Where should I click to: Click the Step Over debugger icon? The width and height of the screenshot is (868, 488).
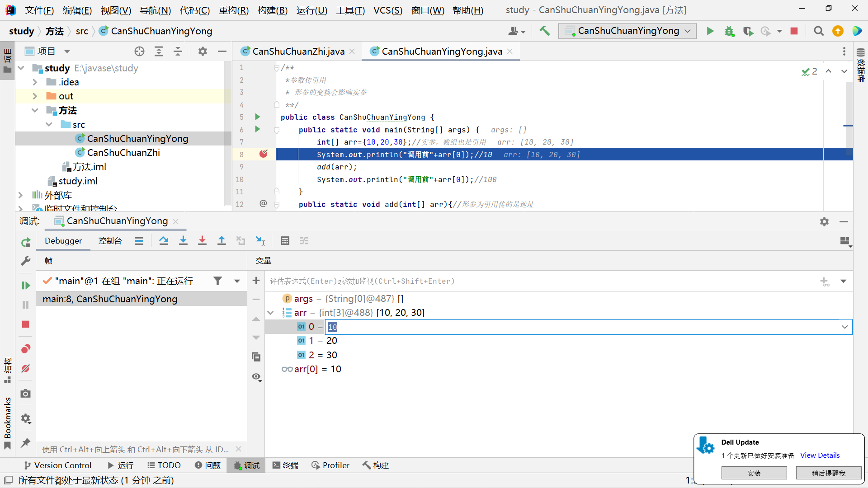(x=164, y=241)
